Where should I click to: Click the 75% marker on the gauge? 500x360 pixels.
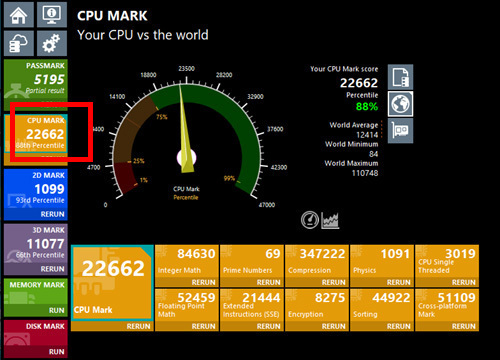(162, 117)
